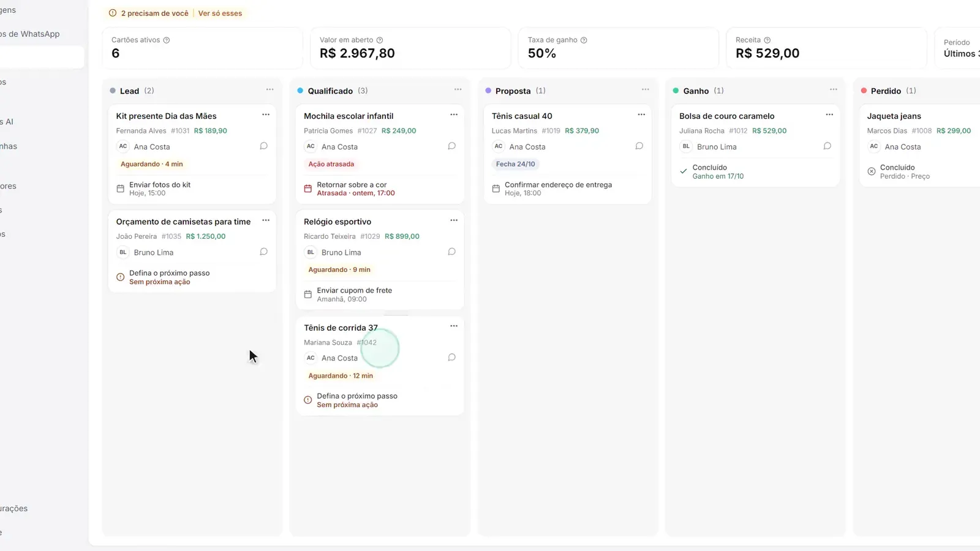
Task: Open Proposta column options menu
Action: coord(645,90)
